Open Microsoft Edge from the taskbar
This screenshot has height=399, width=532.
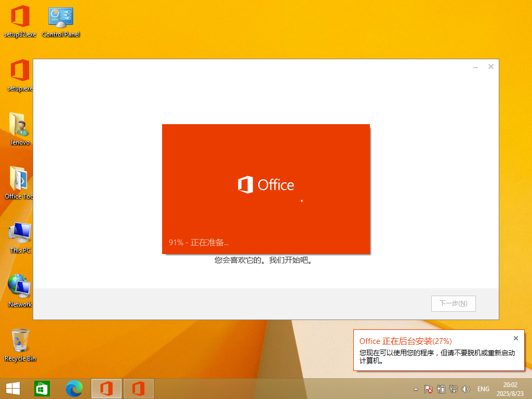74,389
